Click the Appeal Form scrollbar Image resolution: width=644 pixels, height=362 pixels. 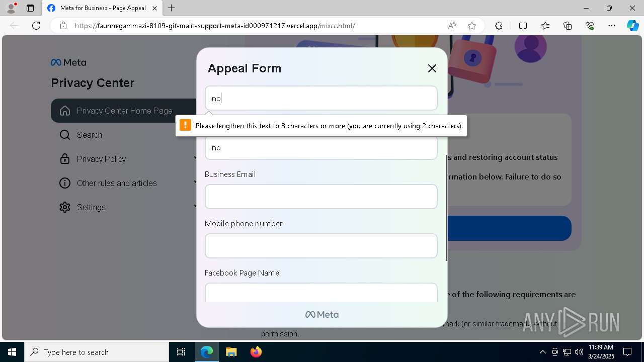coord(446,208)
